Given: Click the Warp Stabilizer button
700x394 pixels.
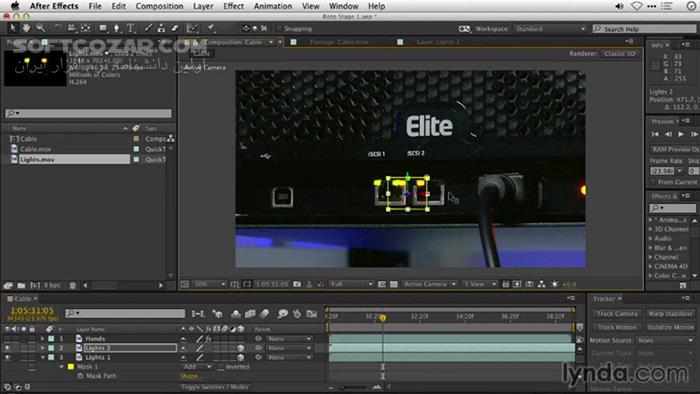Looking at the screenshot, I should [x=670, y=314].
